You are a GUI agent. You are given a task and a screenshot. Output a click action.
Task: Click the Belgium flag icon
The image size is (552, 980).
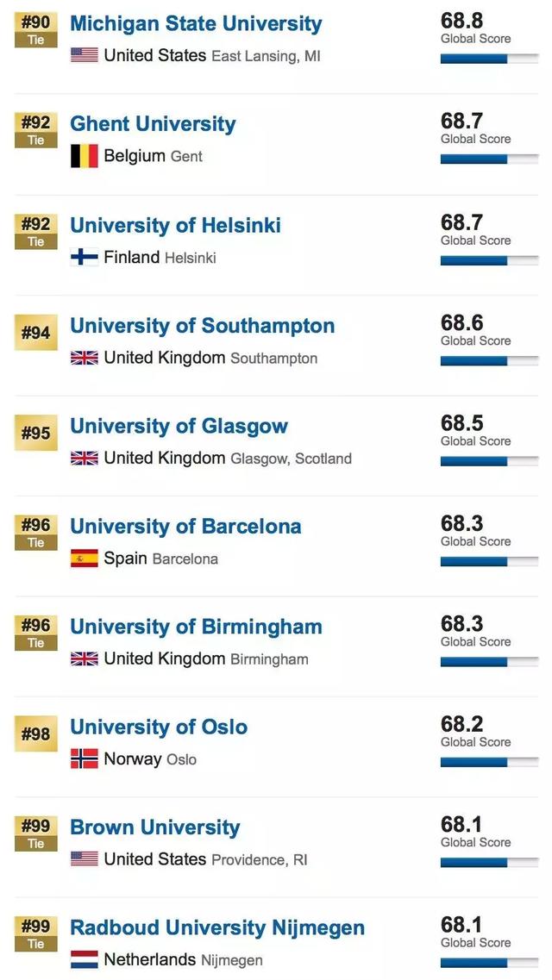[84, 156]
